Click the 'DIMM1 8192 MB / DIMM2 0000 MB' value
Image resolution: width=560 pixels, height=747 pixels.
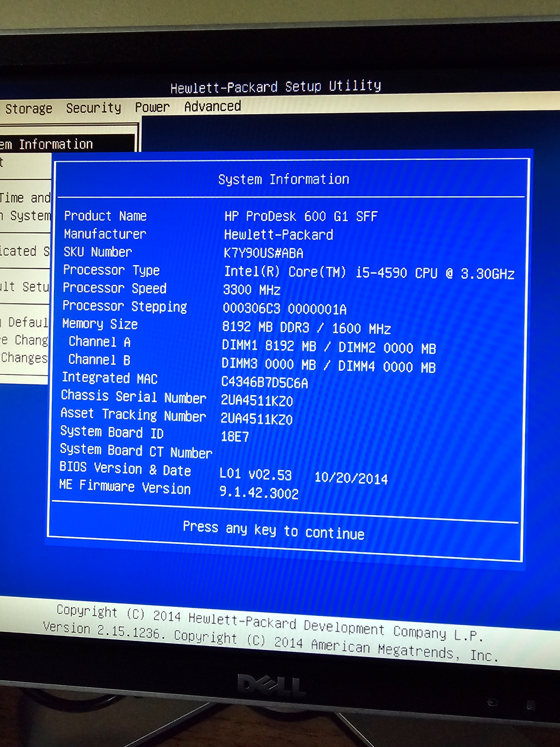click(x=329, y=347)
